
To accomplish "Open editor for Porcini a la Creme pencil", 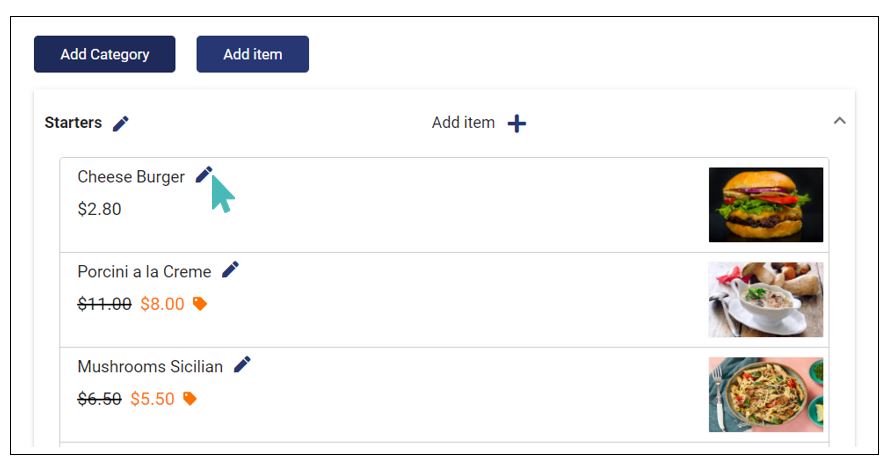I will pos(230,270).
